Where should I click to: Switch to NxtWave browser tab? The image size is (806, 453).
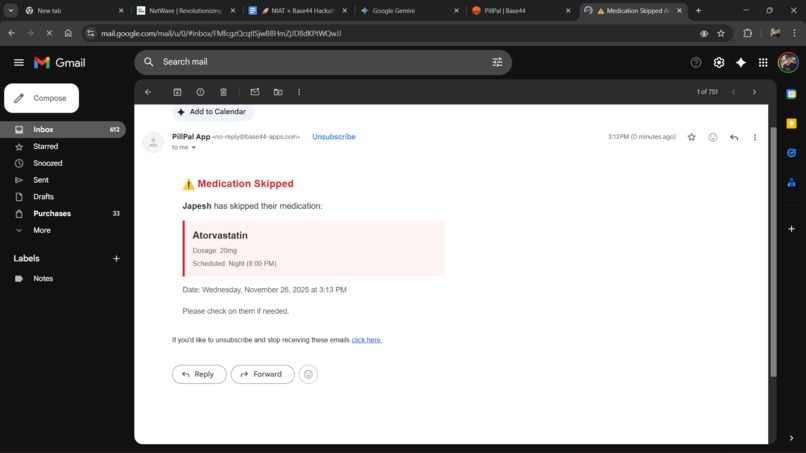185,10
